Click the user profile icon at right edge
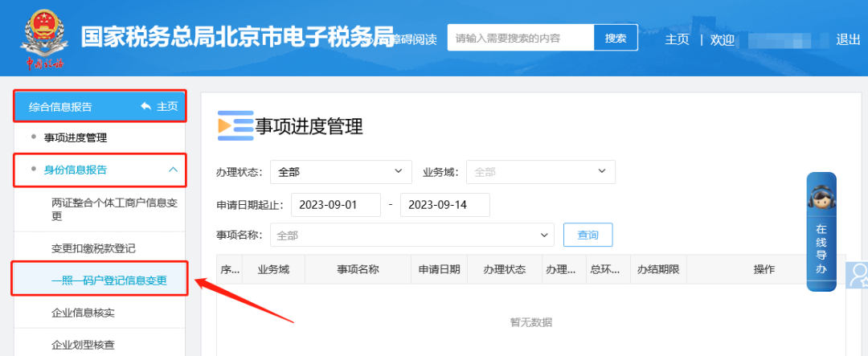This screenshot has height=356, width=868. tap(858, 275)
